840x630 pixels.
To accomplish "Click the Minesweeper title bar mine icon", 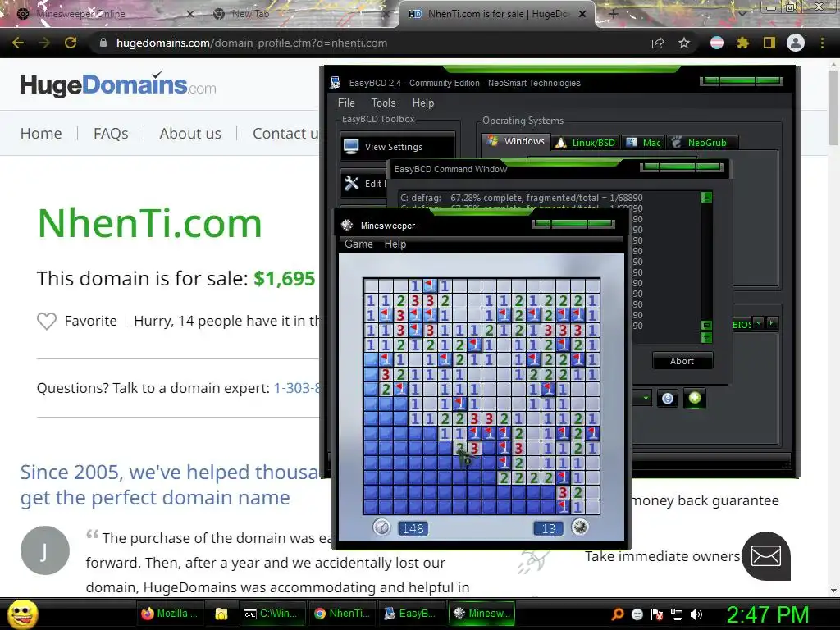I will tap(347, 226).
